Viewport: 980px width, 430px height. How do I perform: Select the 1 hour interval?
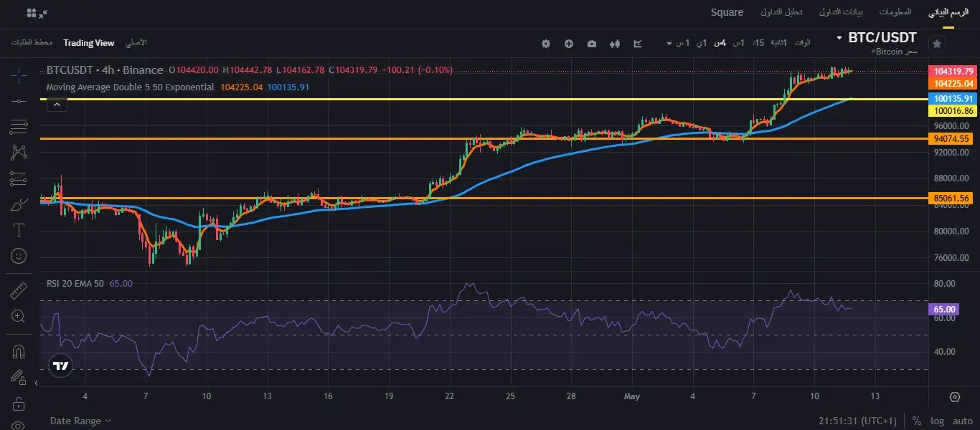point(738,43)
